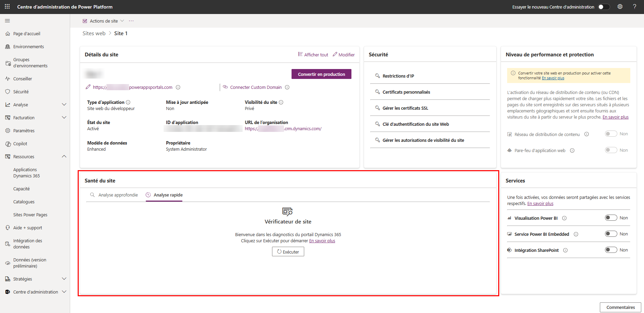Click the Commentaires button
644x313 pixels.
coord(620,307)
